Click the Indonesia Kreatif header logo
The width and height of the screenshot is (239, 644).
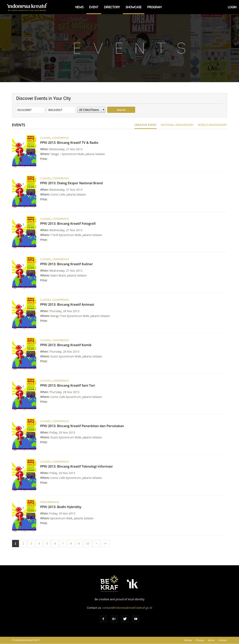pyautogui.click(x=27, y=7)
